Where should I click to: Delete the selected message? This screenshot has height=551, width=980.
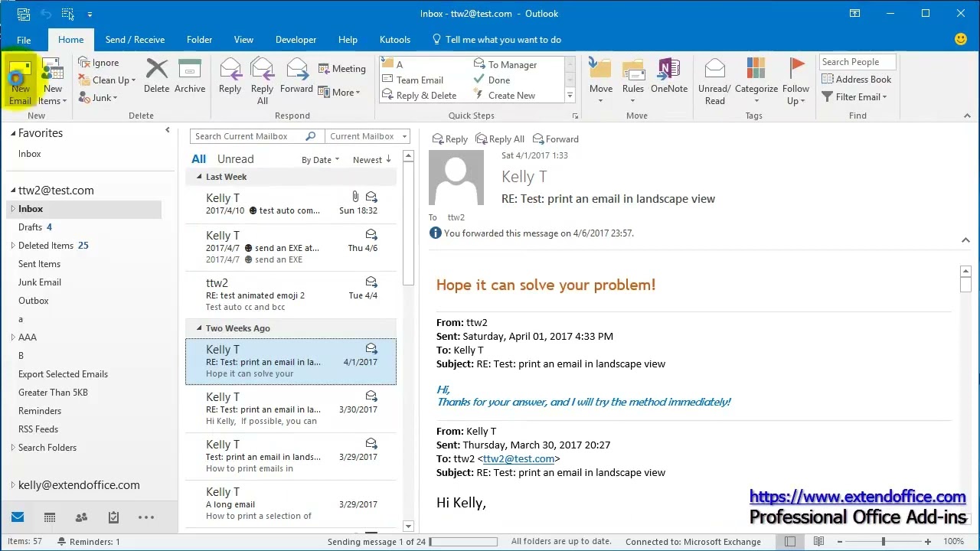tap(156, 77)
